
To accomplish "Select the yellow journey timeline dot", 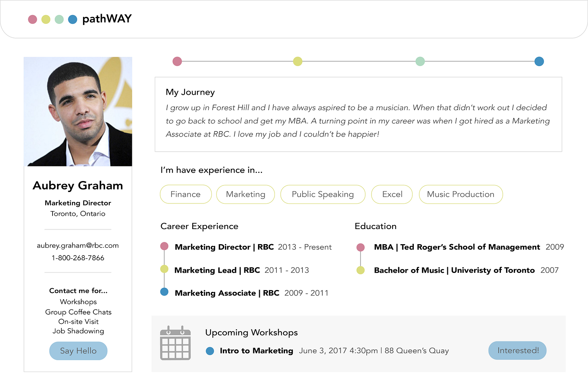I will click(298, 61).
